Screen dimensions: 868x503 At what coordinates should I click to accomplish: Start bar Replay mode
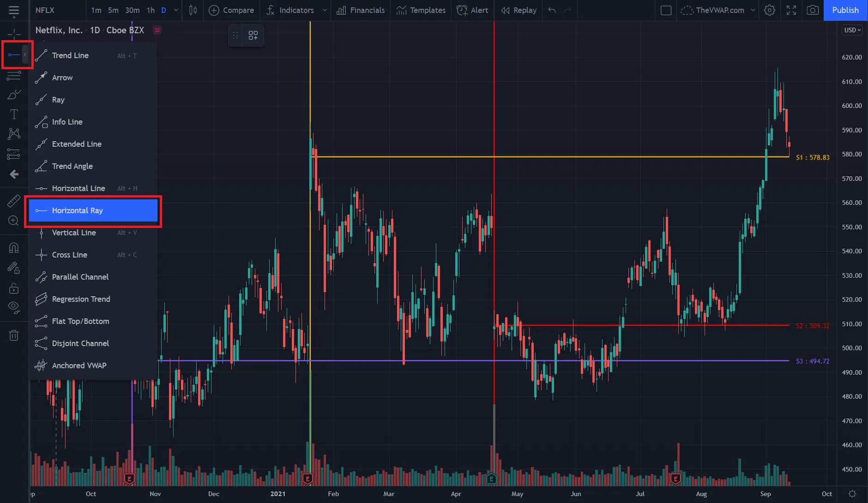[519, 10]
